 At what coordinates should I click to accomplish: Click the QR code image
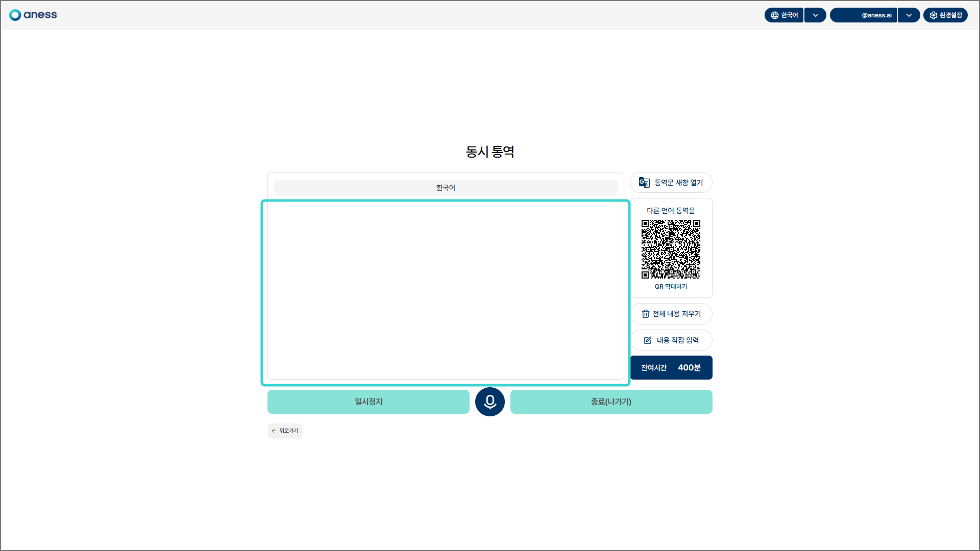click(x=671, y=249)
